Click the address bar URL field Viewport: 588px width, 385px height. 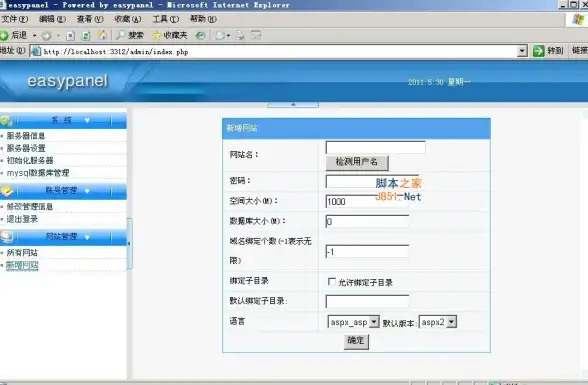(278, 51)
